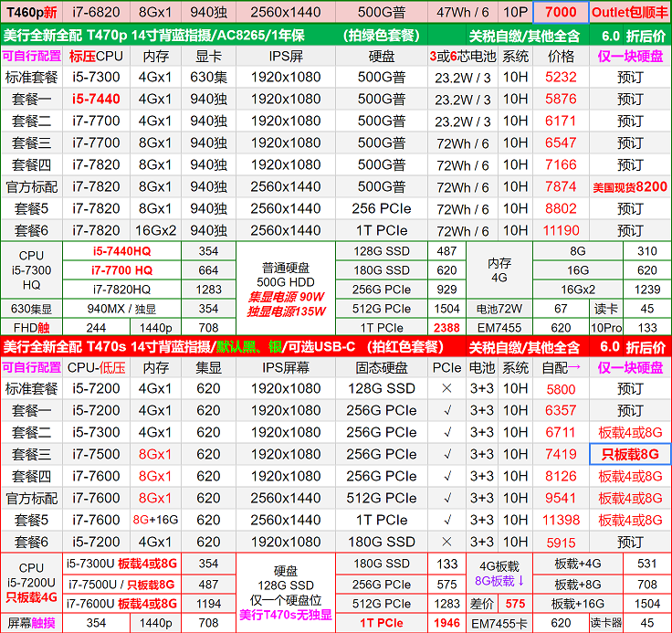Click the '10Pro' cell
The height and width of the screenshot is (633, 672).
pos(606,328)
